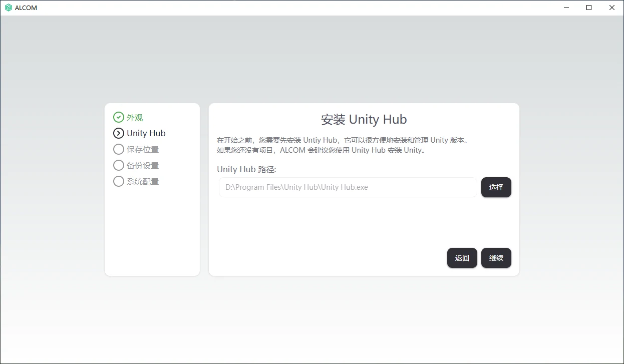Open the 系统配置 step in the sidebar
Viewport: 624px width, 364px height.
point(143,181)
